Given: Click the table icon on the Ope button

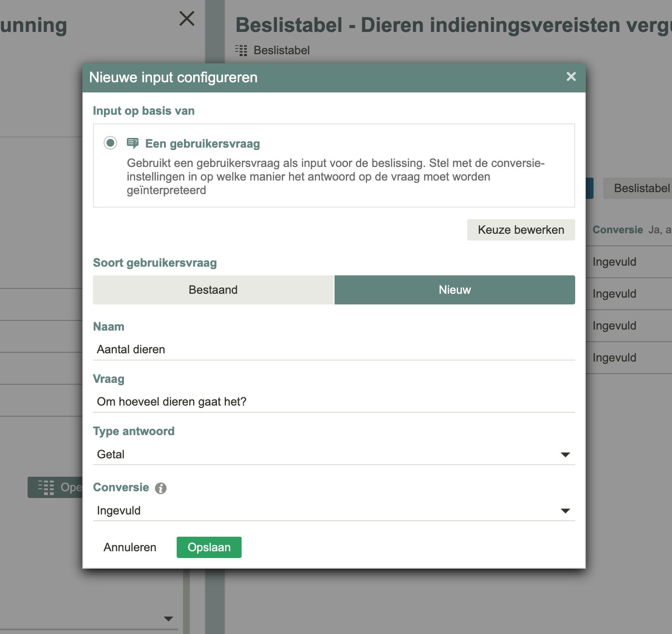Looking at the screenshot, I should [x=45, y=487].
